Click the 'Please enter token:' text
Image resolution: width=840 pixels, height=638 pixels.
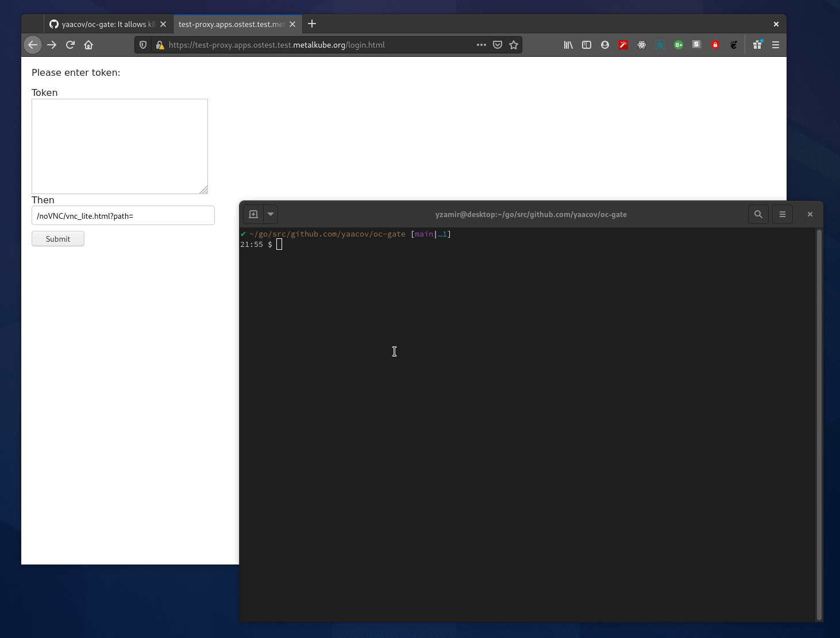[76, 72]
